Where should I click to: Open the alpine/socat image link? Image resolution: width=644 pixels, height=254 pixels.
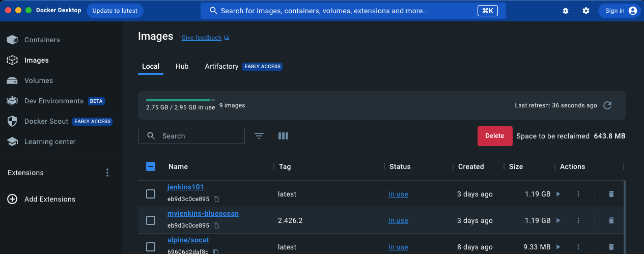click(x=188, y=240)
